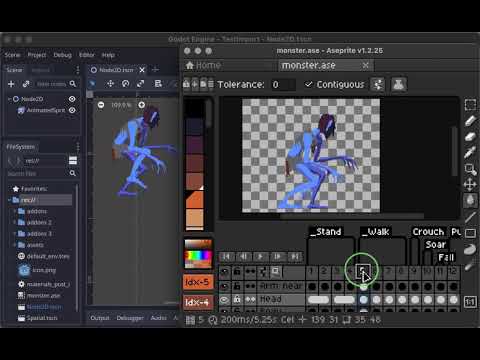Viewport: 480px width, 360px height.
Task: Expand the addons 2 folder
Action: click(15, 222)
